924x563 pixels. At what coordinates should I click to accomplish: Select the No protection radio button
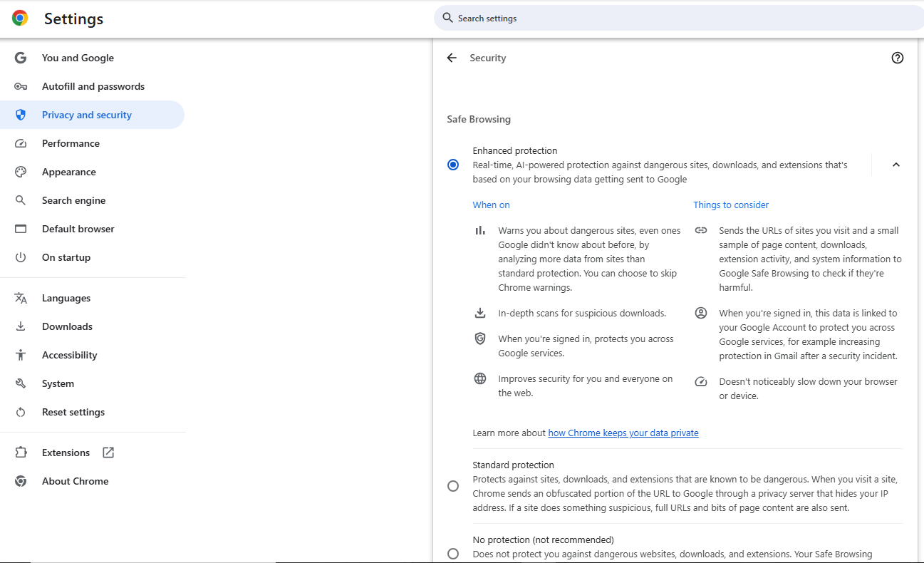pos(453,554)
